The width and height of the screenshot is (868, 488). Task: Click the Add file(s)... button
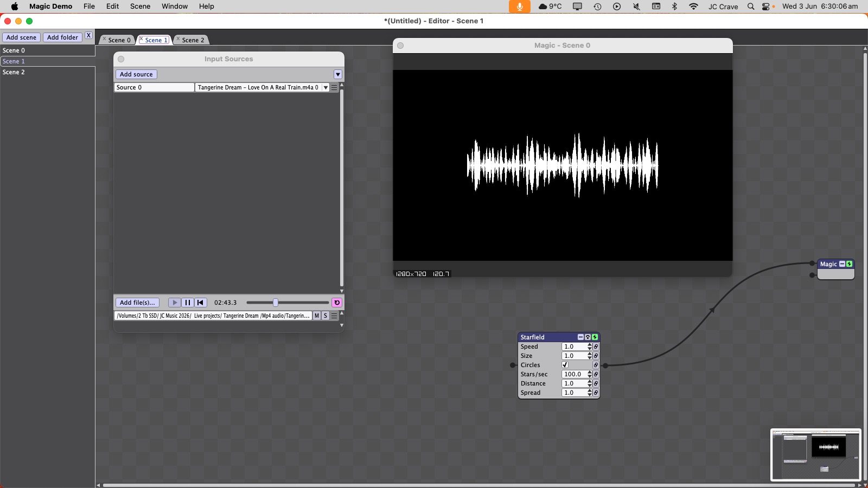(137, 303)
